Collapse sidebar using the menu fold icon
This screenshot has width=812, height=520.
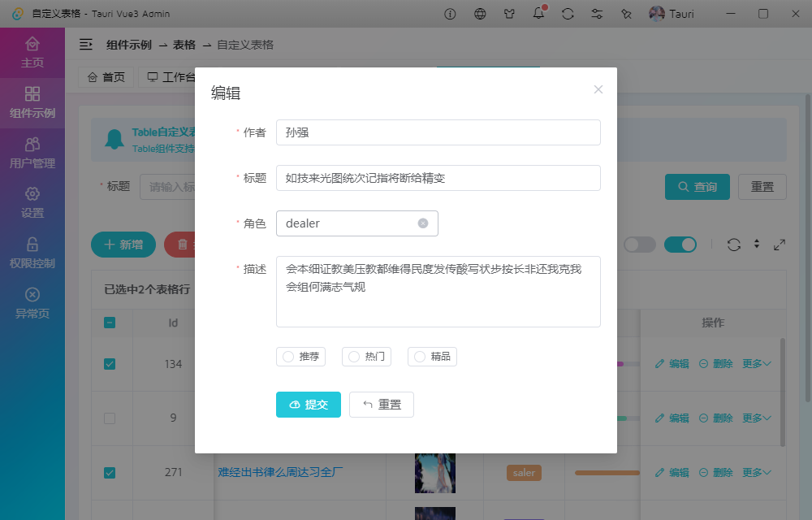point(85,45)
